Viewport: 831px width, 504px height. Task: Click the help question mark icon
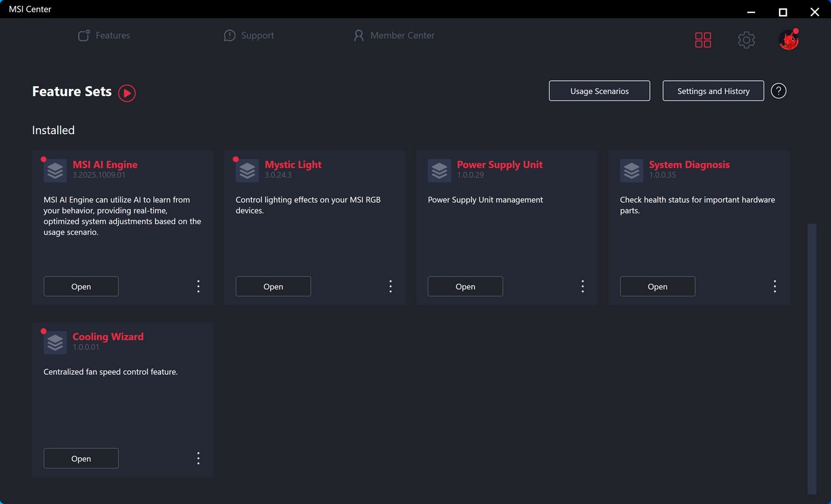point(778,91)
